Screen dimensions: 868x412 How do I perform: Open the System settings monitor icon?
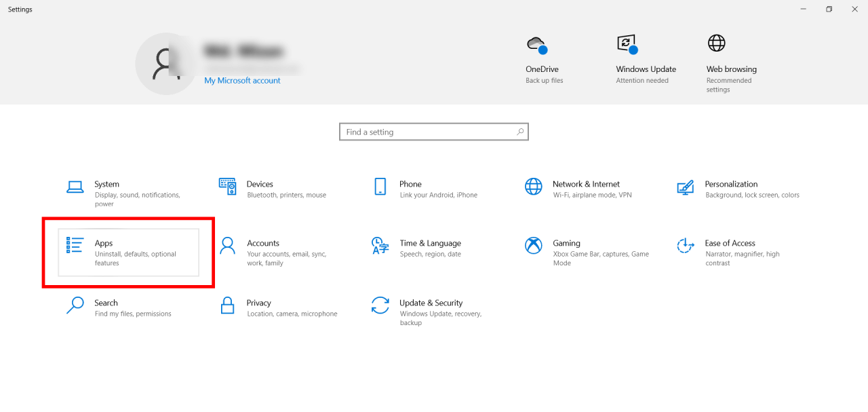click(75, 187)
